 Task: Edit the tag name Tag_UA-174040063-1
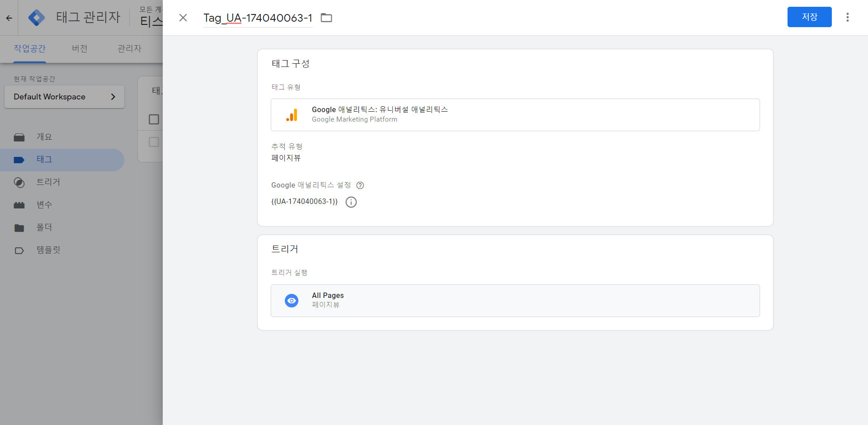click(258, 18)
